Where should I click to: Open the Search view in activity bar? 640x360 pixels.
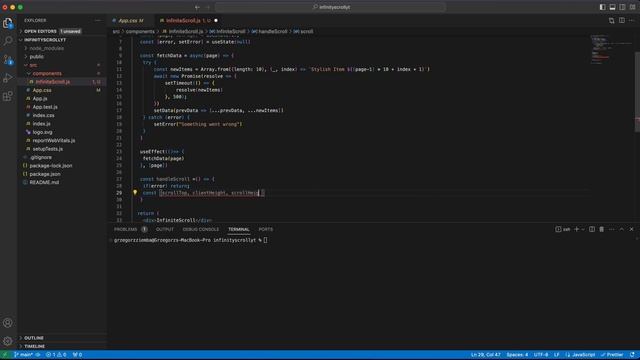coord(8,41)
